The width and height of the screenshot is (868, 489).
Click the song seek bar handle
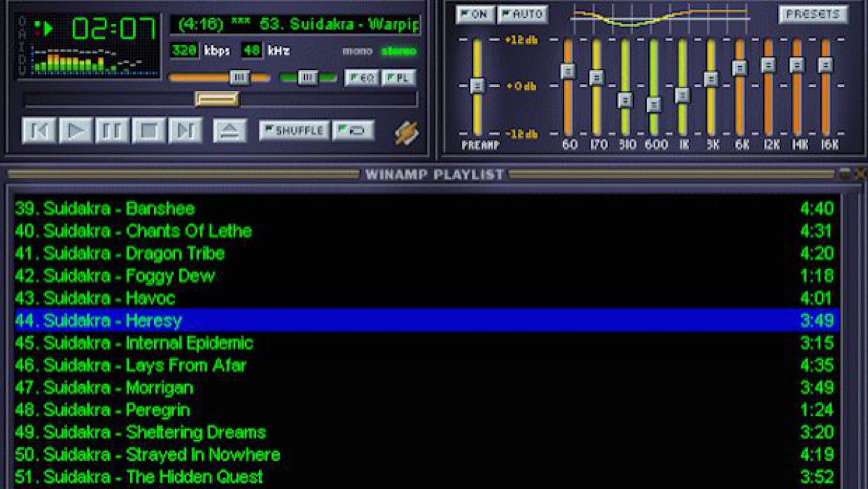tap(217, 99)
